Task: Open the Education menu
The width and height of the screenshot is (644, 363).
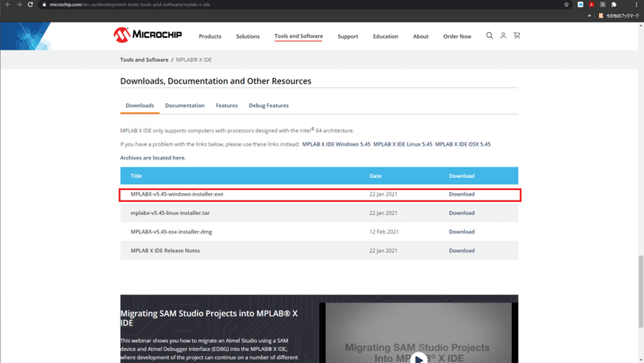Action: coord(386,36)
